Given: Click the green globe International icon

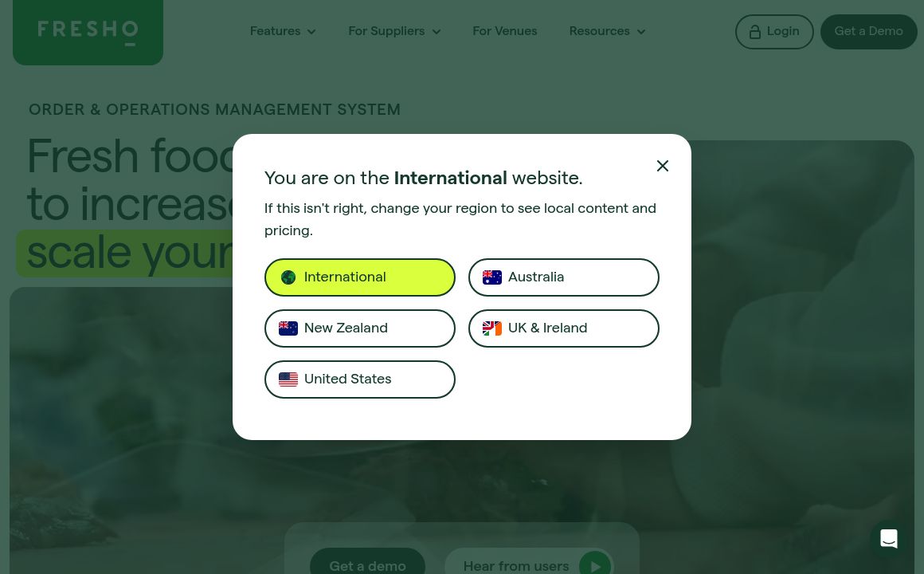Looking at the screenshot, I should coord(288,277).
